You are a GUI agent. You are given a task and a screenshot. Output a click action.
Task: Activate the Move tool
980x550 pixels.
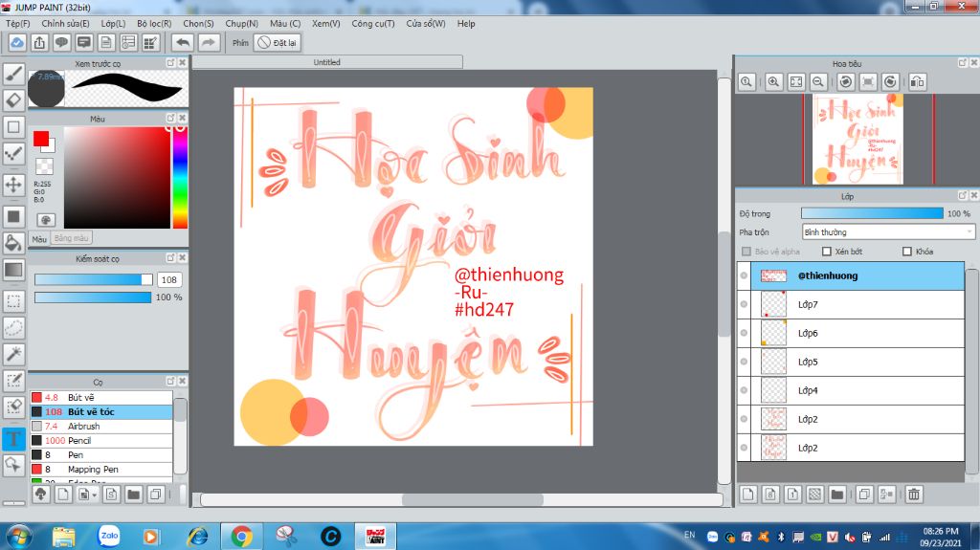[13, 185]
